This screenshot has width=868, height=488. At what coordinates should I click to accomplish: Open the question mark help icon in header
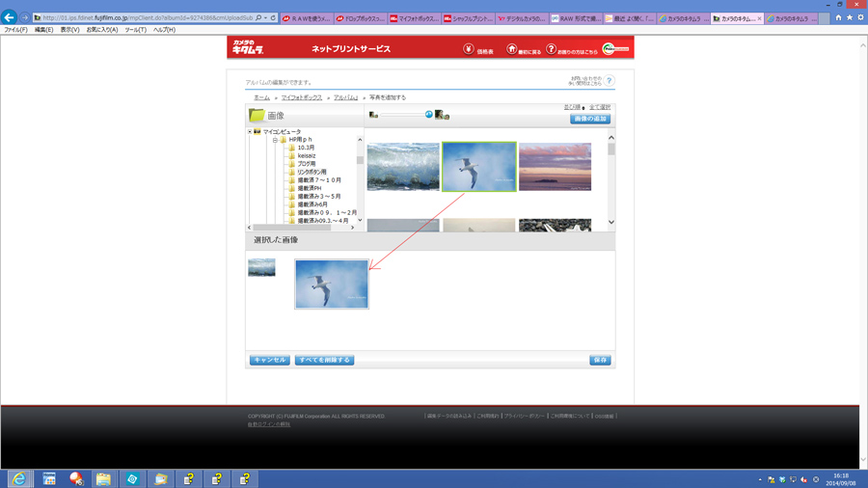pyautogui.click(x=552, y=49)
